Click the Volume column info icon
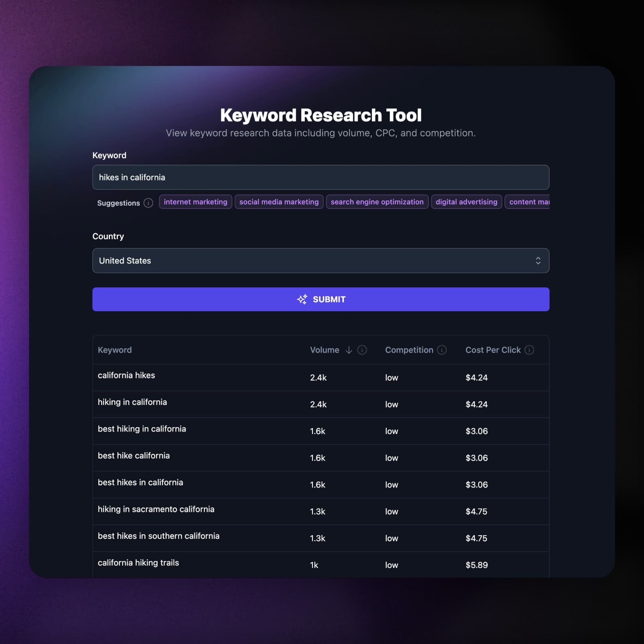This screenshot has width=644, height=644. (x=362, y=350)
